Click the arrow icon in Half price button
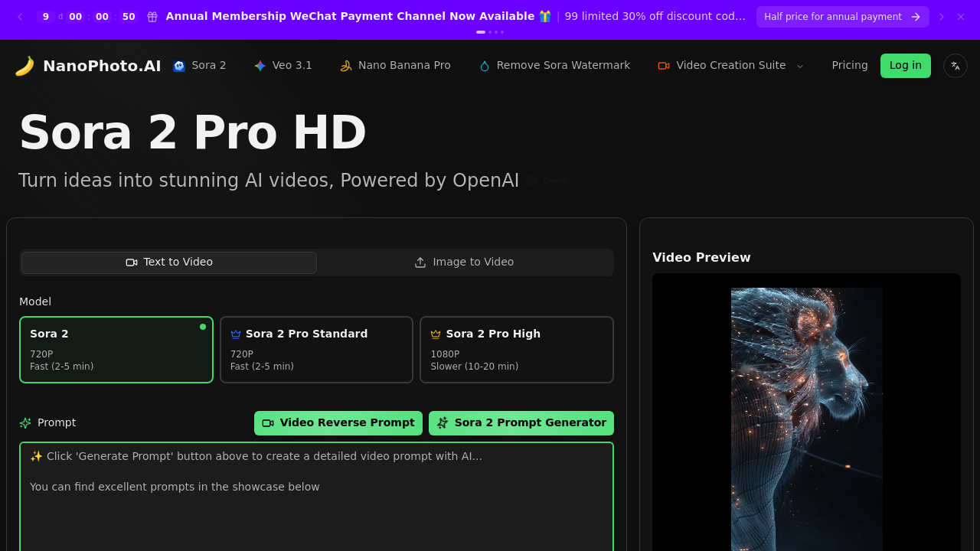980x551 pixels. tap(916, 17)
